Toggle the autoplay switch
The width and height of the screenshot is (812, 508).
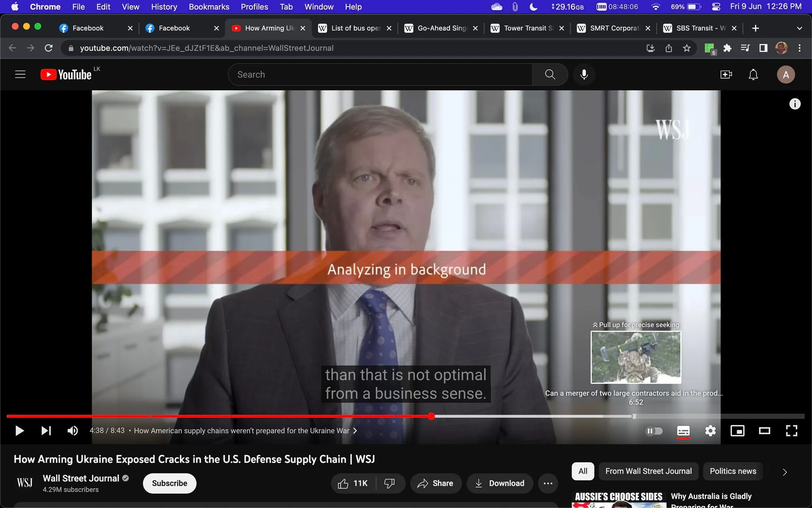tap(654, 431)
